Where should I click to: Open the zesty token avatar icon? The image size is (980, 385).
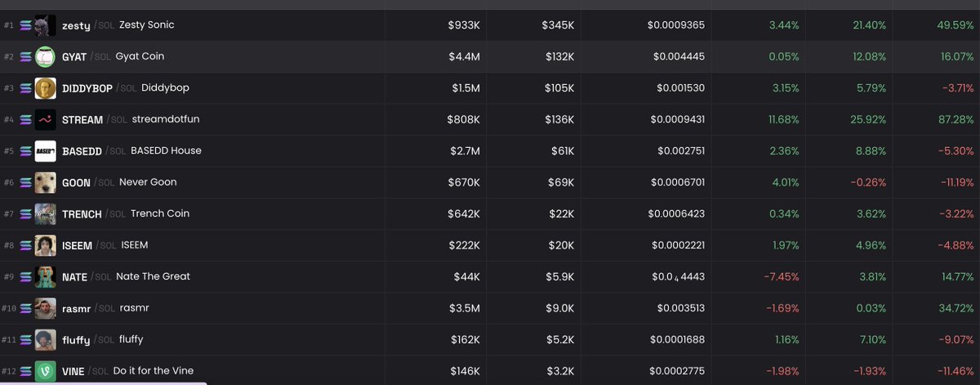click(x=46, y=25)
